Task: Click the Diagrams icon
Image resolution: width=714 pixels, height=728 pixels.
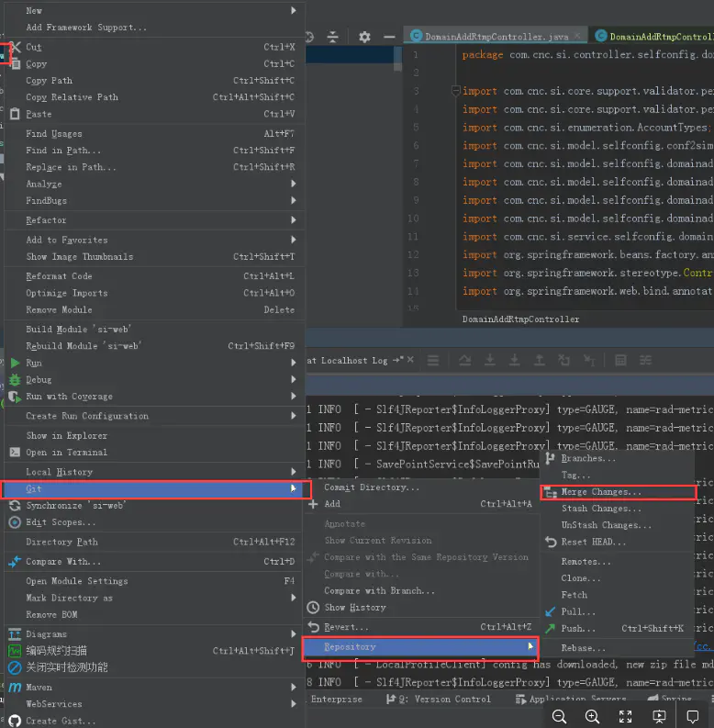Action: pos(15,634)
